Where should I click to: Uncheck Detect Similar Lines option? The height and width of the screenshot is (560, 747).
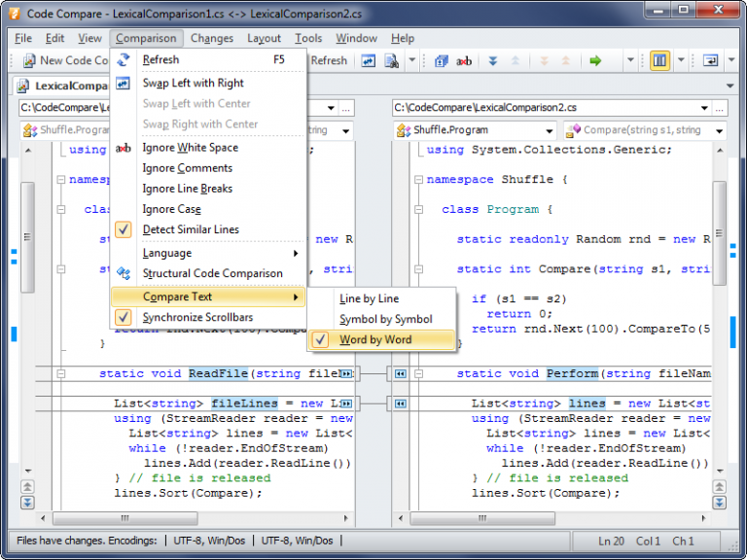point(191,229)
